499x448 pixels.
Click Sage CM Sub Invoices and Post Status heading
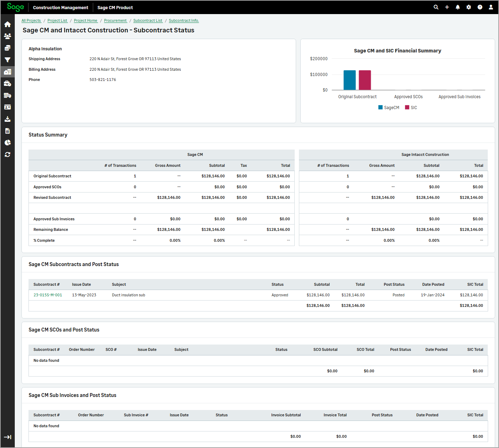(72, 395)
